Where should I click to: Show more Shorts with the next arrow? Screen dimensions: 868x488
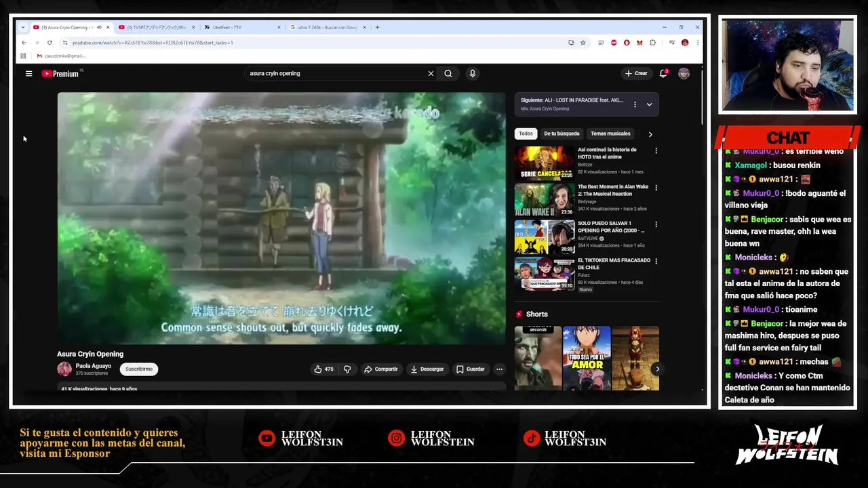point(657,369)
